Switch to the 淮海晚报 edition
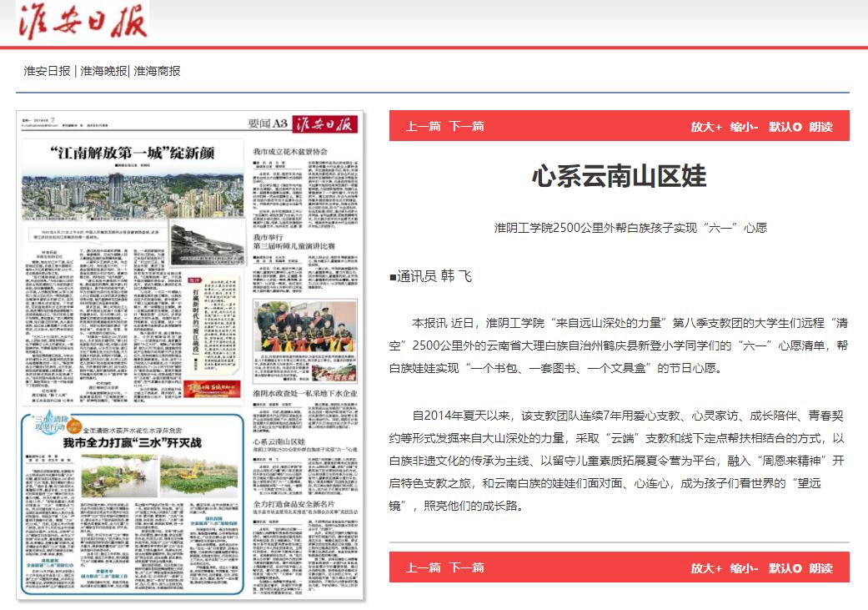The width and height of the screenshot is (868, 610). point(103,71)
